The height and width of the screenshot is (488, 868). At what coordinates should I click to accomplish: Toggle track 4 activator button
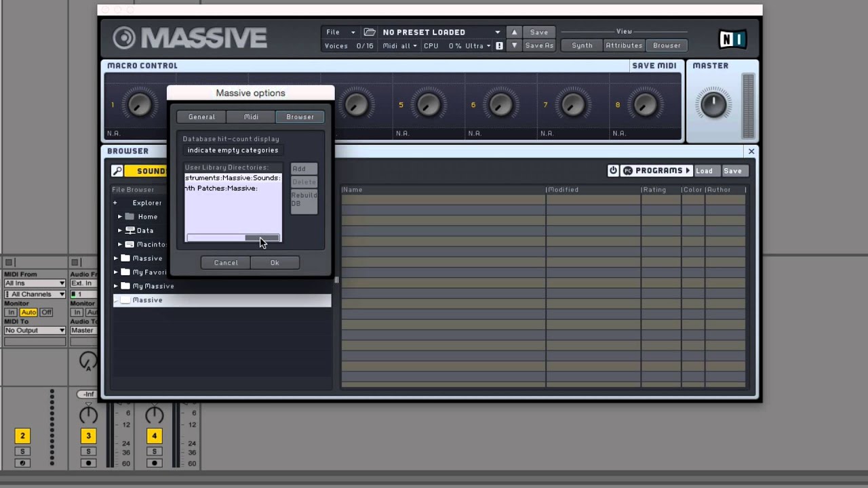[154, 436]
